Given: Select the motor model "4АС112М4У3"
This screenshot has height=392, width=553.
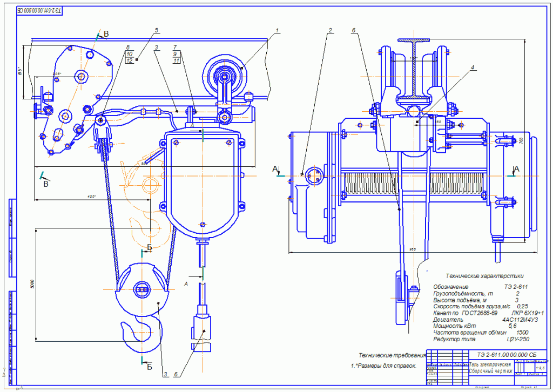Looking at the screenshot, I should (x=520, y=320).
